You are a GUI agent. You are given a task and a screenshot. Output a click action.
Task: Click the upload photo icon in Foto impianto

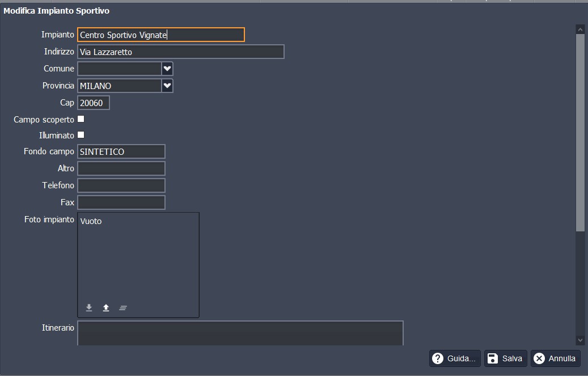(106, 308)
